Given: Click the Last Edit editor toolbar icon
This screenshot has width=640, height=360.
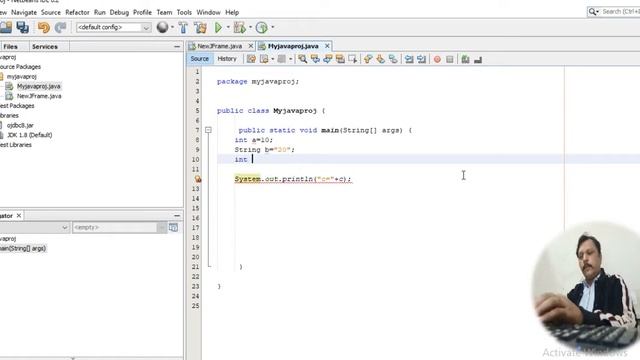Looking at the screenshot, I should [251, 59].
